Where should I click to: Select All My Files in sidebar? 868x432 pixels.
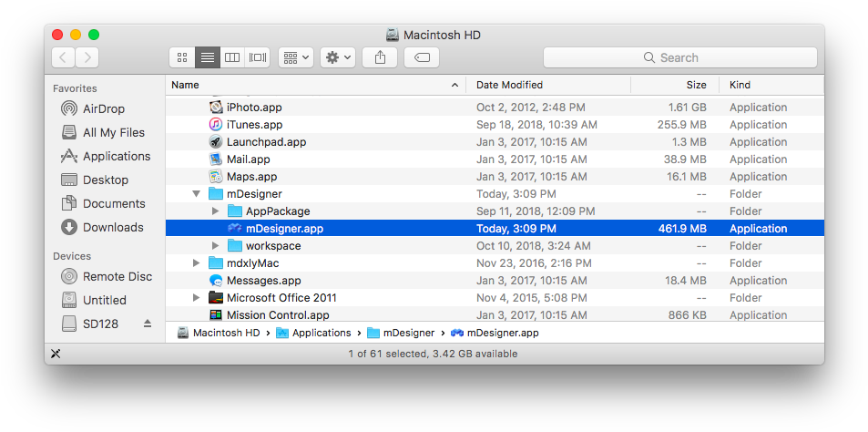click(103, 132)
